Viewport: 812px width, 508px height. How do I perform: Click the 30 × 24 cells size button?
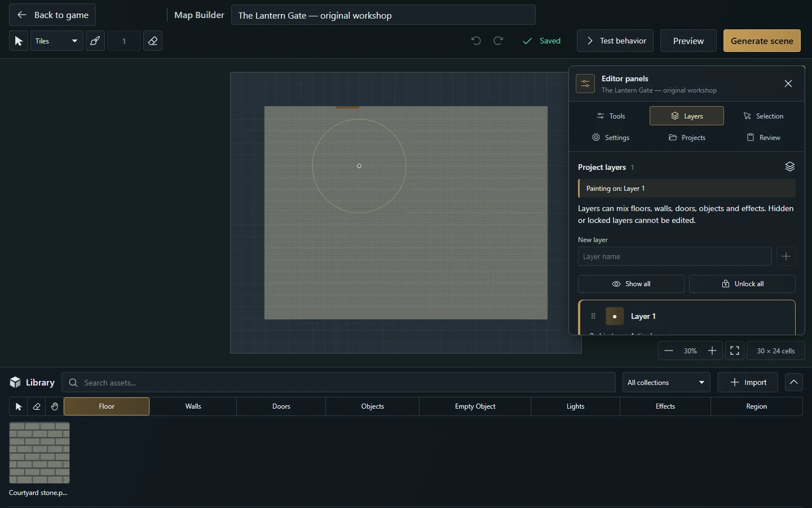[x=776, y=351]
